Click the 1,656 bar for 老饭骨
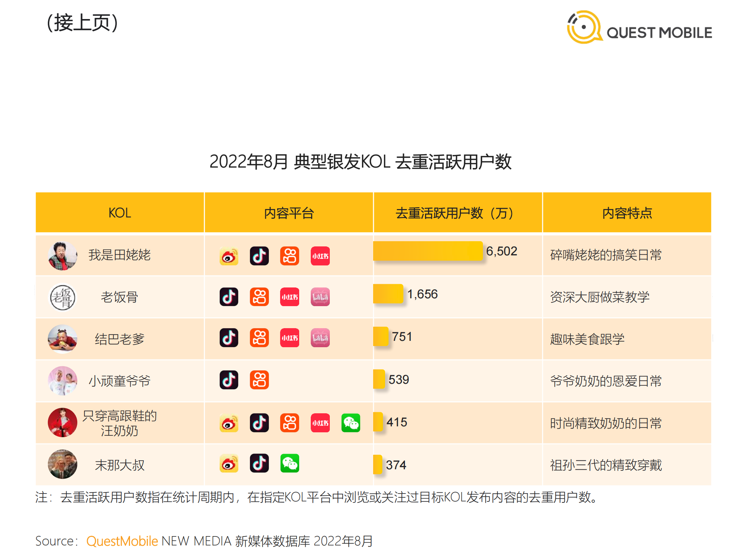The width and height of the screenshot is (747, 560). point(388,294)
